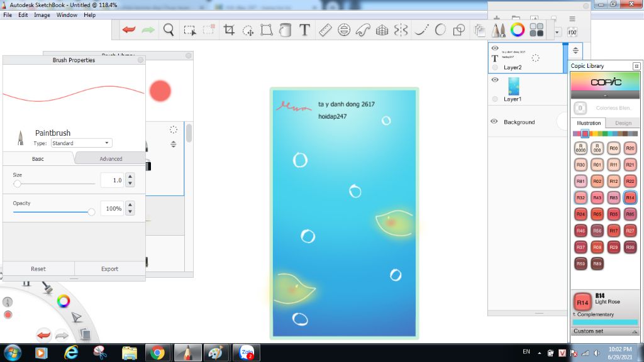
Task: Pick the R22 Copic color swatch
Action: coord(630,181)
